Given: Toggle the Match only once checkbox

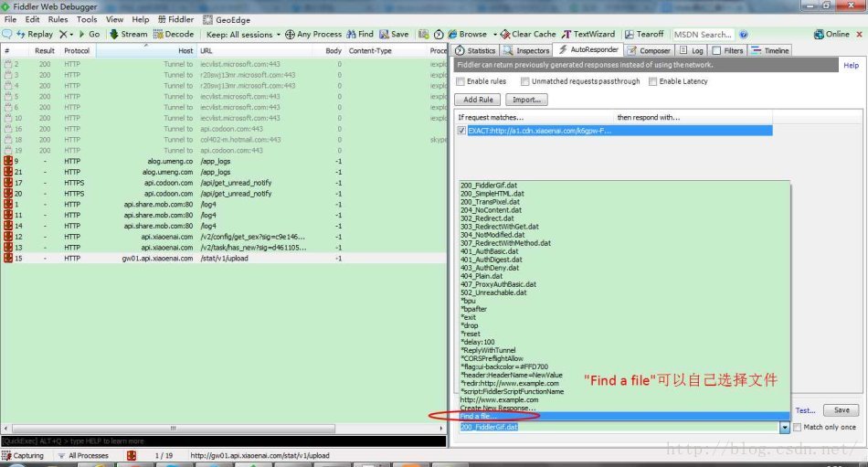Looking at the screenshot, I should [797, 427].
